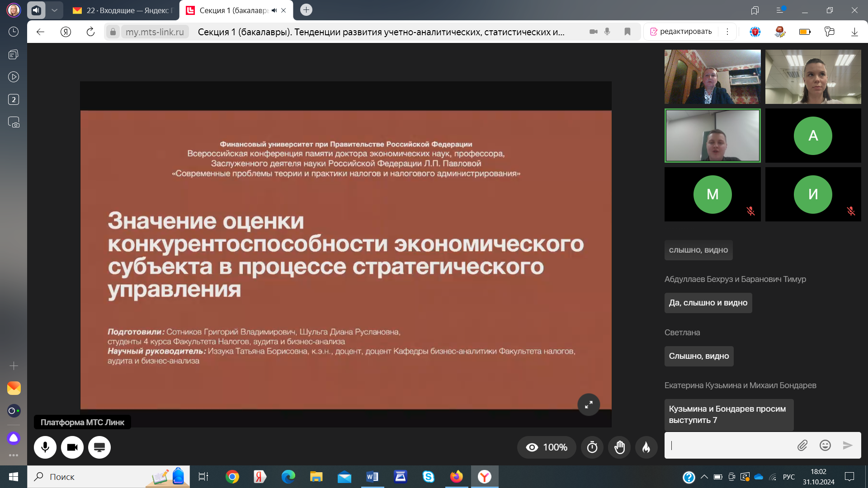868x488 pixels.
Task: Select muted participant tile with letter И
Action: click(x=813, y=194)
